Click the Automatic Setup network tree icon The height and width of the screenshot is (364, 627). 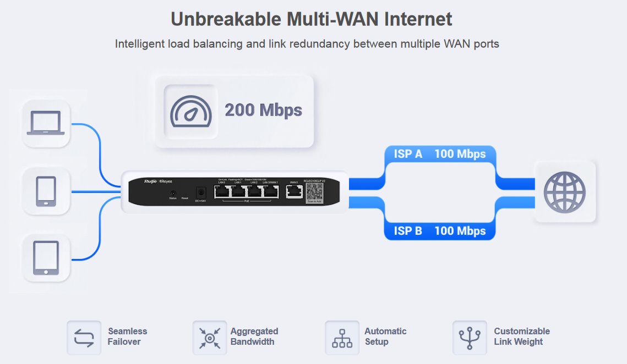(x=342, y=338)
